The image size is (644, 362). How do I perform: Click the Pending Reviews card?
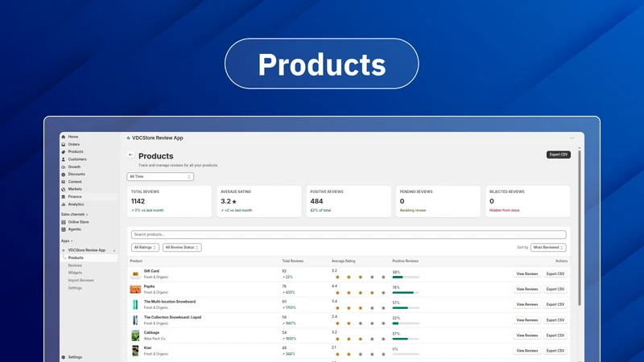coord(438,201)
